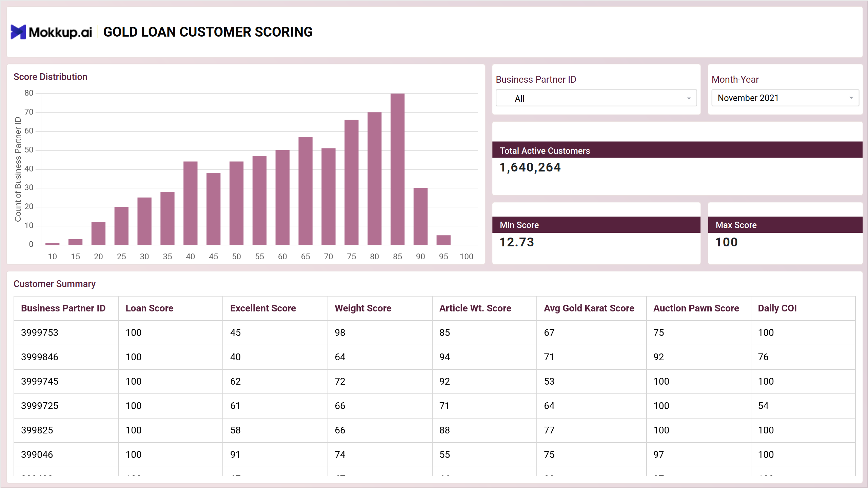Select the bar at score 35
This screenshot has width=868, height=488.
tap(167, 218)
